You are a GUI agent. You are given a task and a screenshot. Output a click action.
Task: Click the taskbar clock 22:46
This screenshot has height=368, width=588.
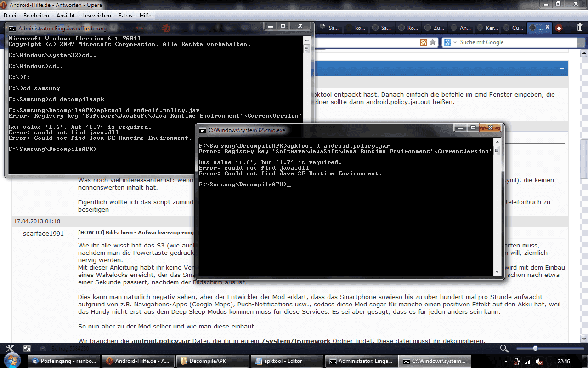click(563, 362)
